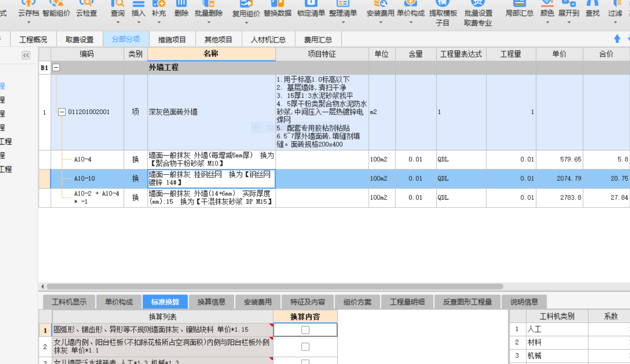Open the 工料机显示 bottom tab
The image size is (630, 364).
pyautogui.click(x=69, y=302)
